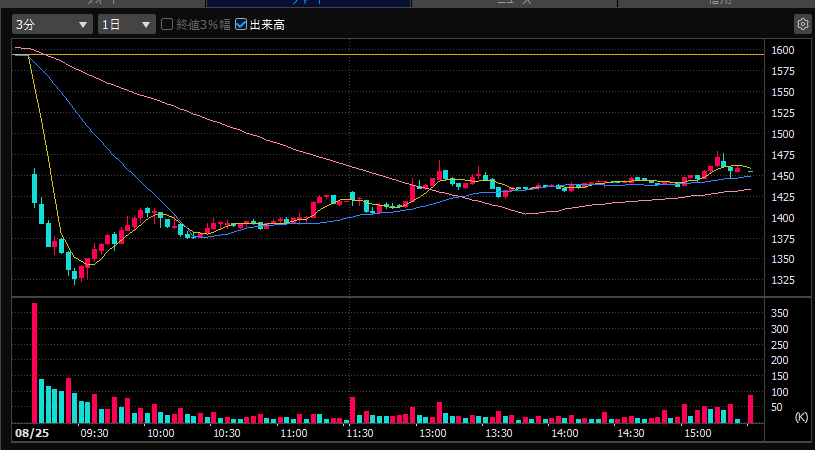Click the 1600 price axis label
Screen dimensions: 815x450
(x=783, y=50)
